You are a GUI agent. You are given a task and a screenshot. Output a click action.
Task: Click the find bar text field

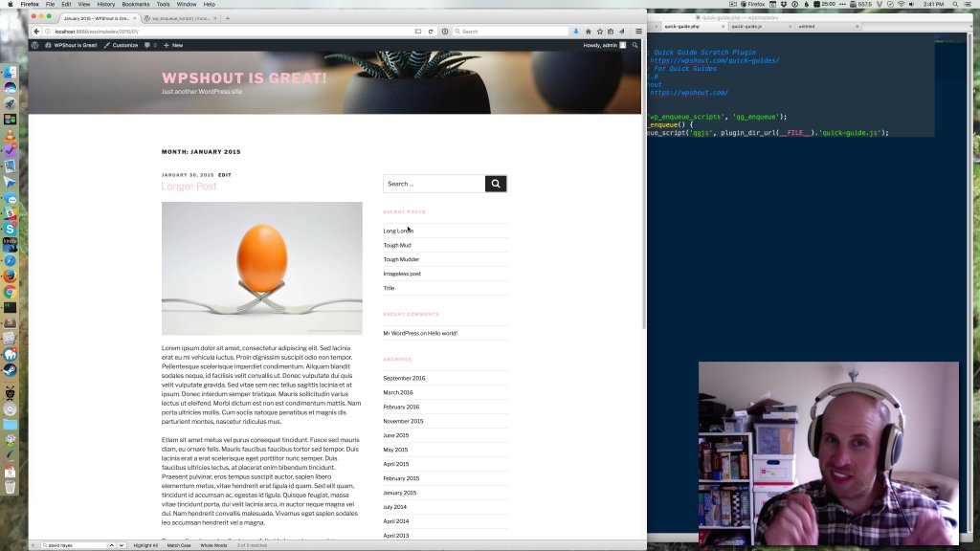point(74,545)
